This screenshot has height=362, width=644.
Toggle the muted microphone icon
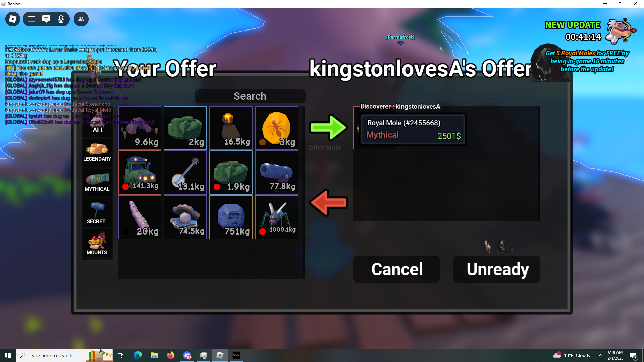click(61, 19)
